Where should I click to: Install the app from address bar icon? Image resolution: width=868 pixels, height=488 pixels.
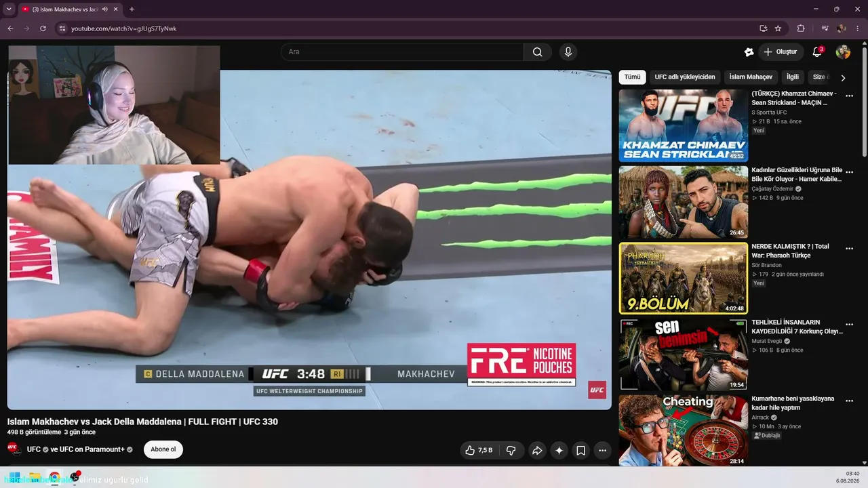763,28
